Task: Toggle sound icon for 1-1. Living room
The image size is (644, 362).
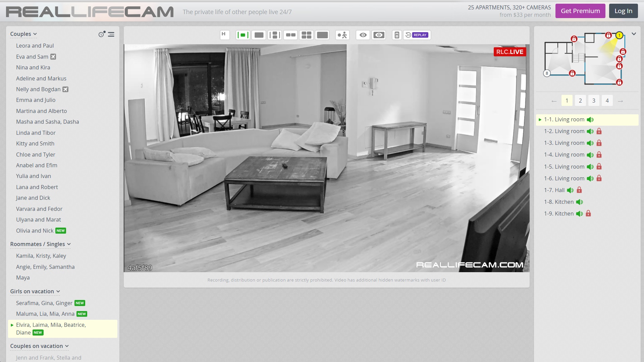Action: click(590, 120)
